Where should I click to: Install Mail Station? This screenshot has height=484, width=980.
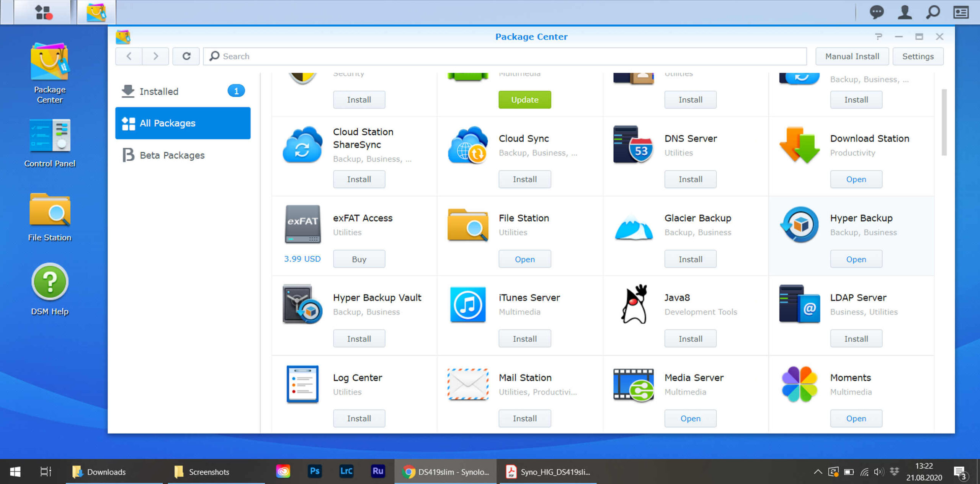point(524,418)
